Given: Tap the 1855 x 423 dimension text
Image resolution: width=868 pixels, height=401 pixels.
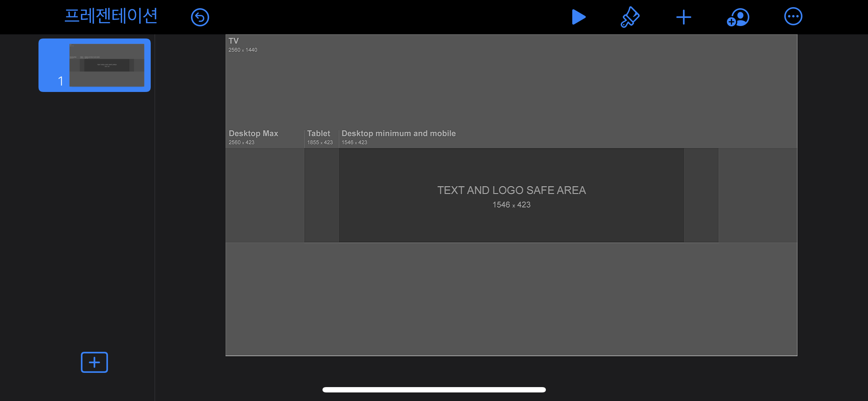Looking at the screenshot, I should coord(320,142).
